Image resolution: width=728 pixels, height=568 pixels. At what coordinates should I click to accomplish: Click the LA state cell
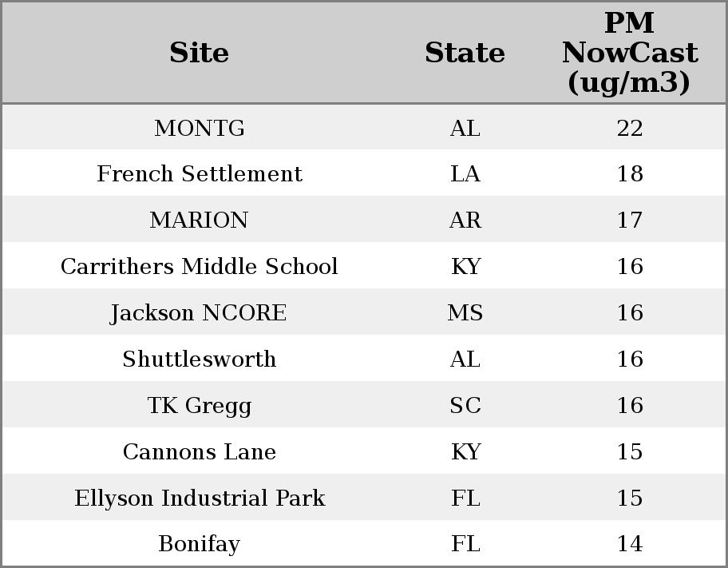[x=465, y=174]
